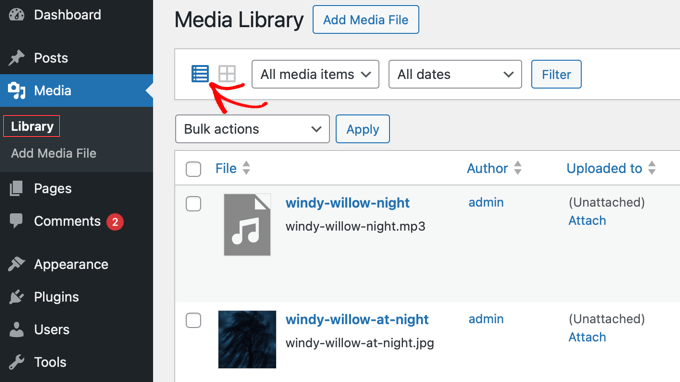Click the Author column header link
Viewport: 680px width, 382px height.
pos(487,168)
